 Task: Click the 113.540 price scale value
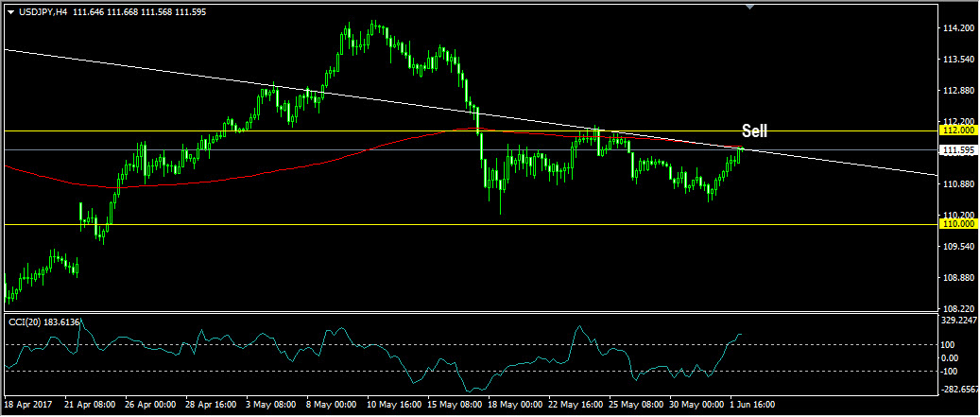[960, 60]
